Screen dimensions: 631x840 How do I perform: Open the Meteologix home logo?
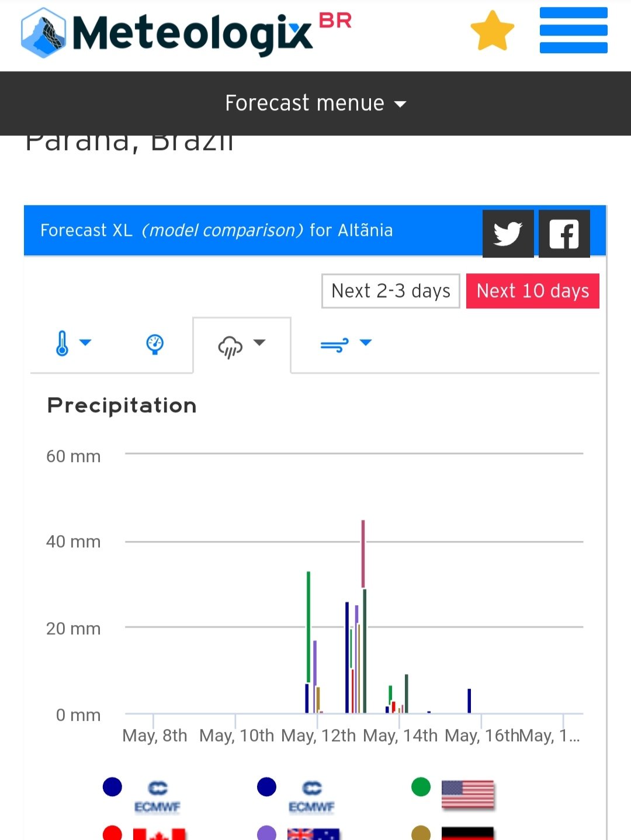(186, 33)
